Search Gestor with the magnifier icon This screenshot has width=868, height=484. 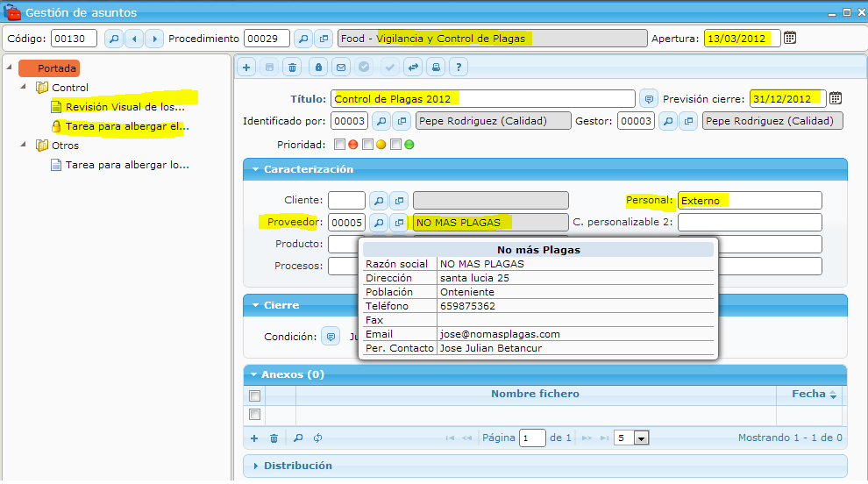point(668,121)
